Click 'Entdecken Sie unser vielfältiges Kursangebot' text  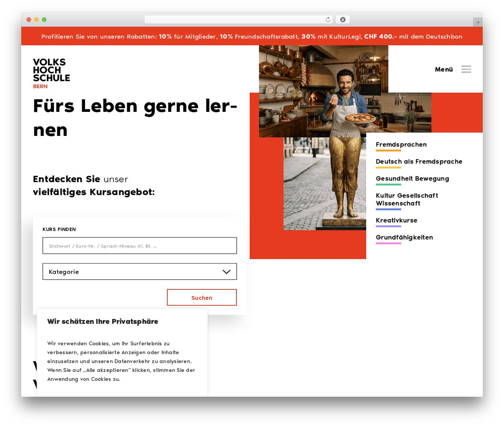[94, 186]
